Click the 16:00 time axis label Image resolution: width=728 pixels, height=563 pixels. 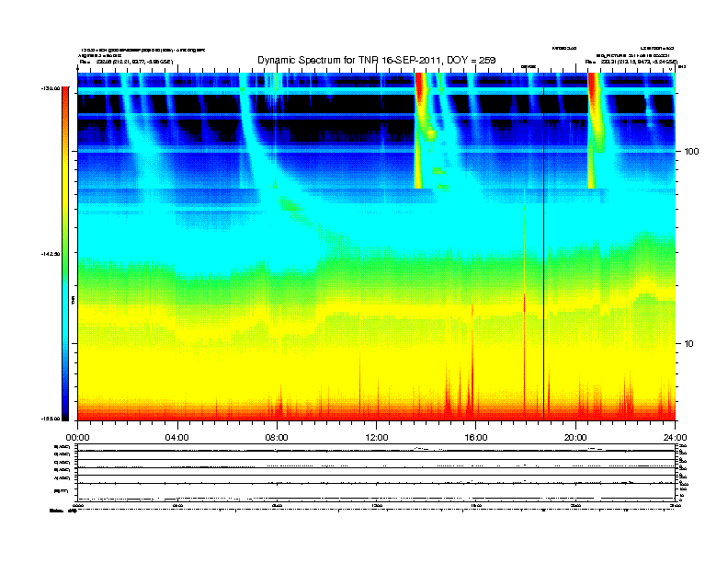(476, 438)
